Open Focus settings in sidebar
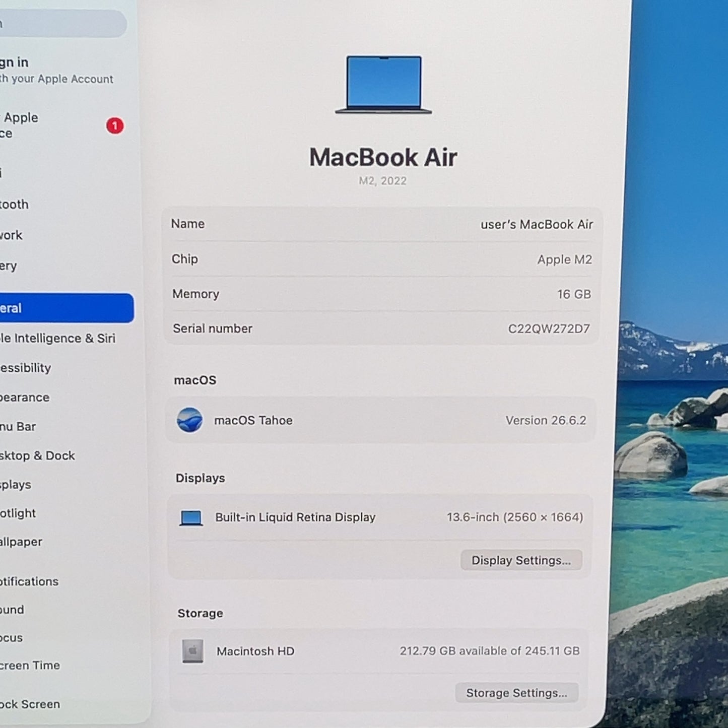The width and height of the screenshot is (728, 728). [12, 637]
